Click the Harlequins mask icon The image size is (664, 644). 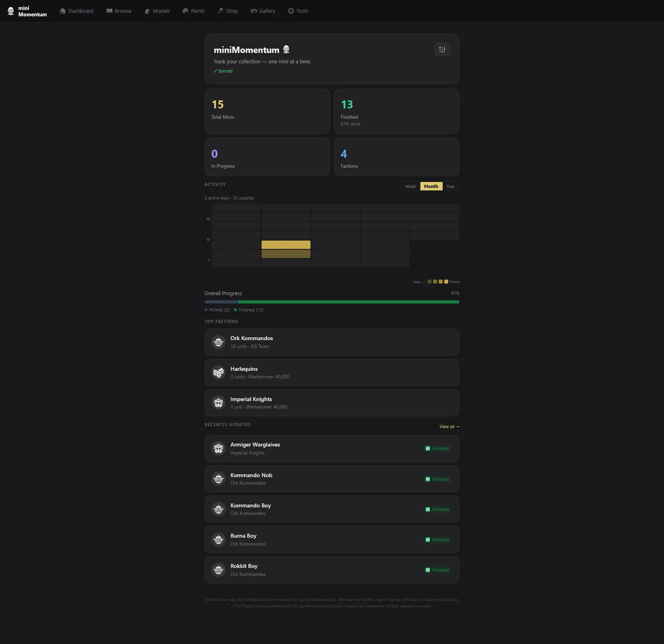219,372
